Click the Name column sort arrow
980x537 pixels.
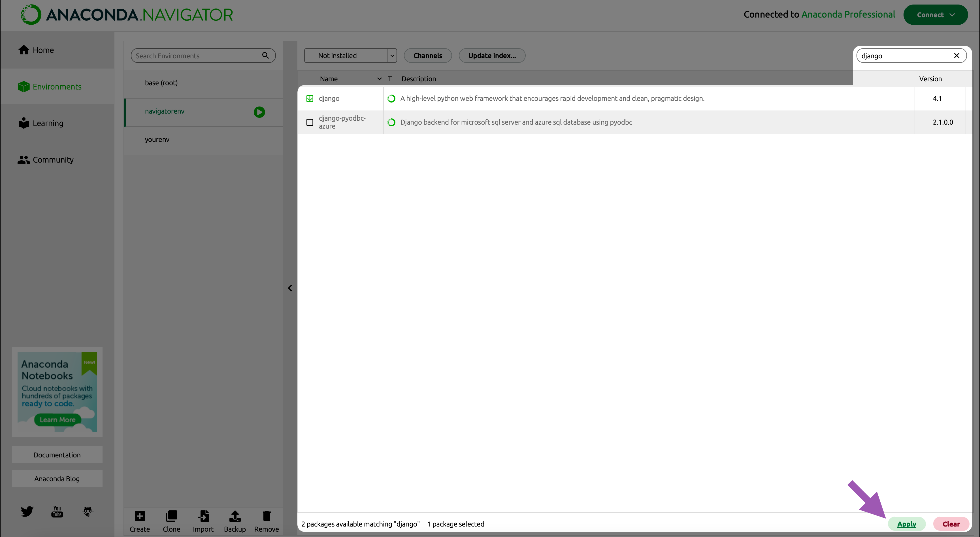coord(379,79)
